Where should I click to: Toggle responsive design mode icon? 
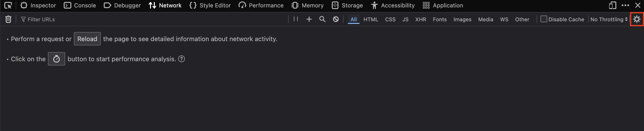[613, 5]
